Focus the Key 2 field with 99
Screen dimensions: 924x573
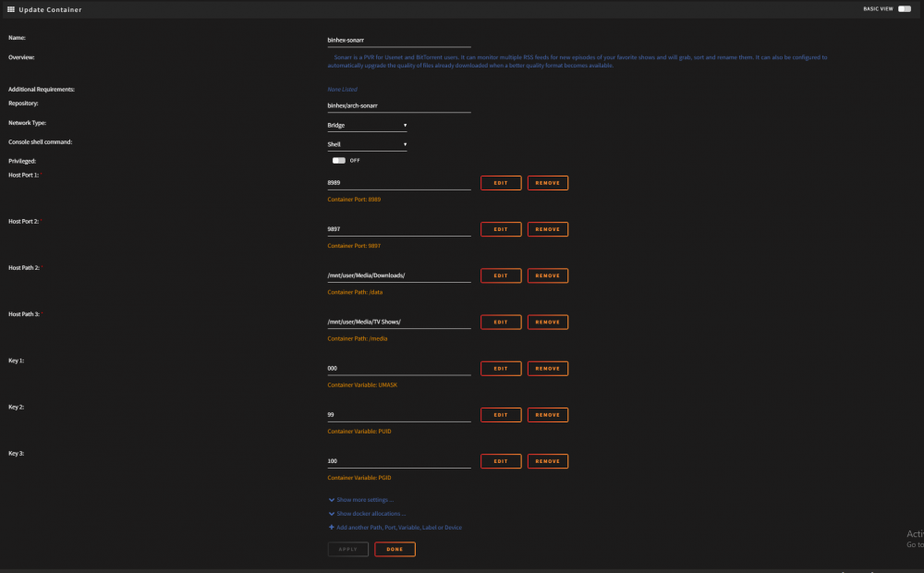click(x=399, y=414)
